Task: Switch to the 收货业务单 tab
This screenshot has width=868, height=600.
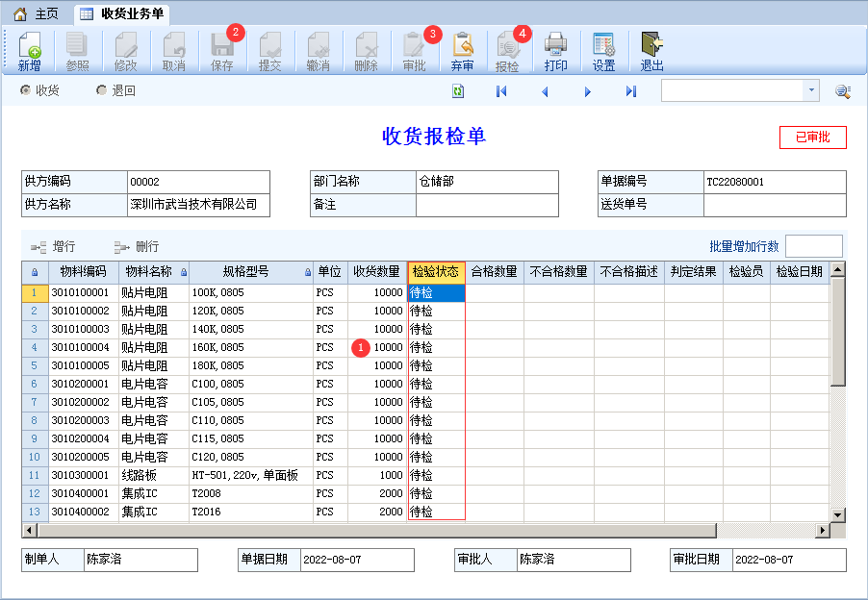Action: tap(122, 13)
